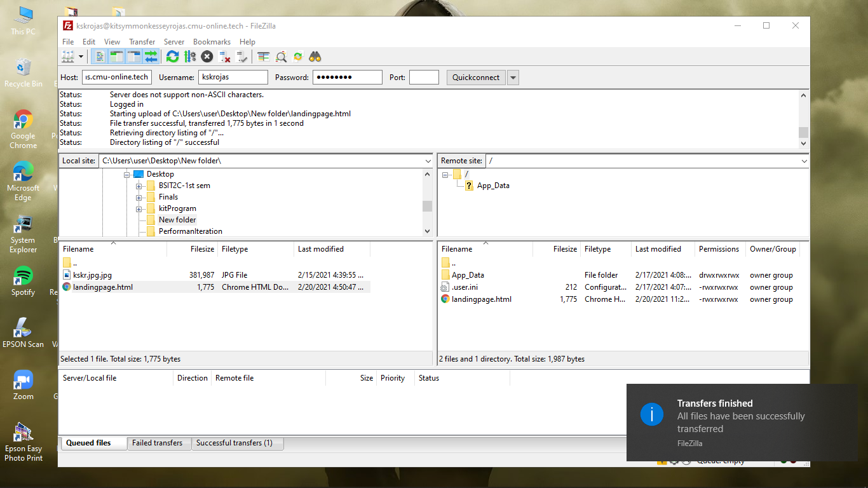Screen dimensions: 868x488
Task: Switch to the Successful transfers tab
Action: 234,443
